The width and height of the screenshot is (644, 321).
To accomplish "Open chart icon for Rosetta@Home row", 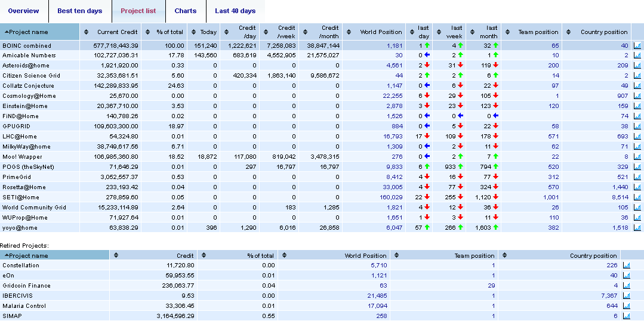I will [637, 187].
